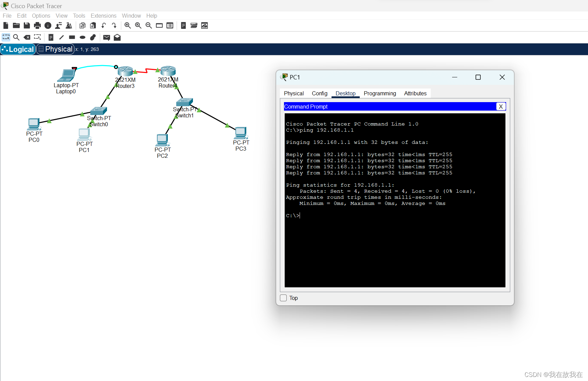
Task: Enable the Top checkbox in PC1 window
Action: (x=284, y=298)
